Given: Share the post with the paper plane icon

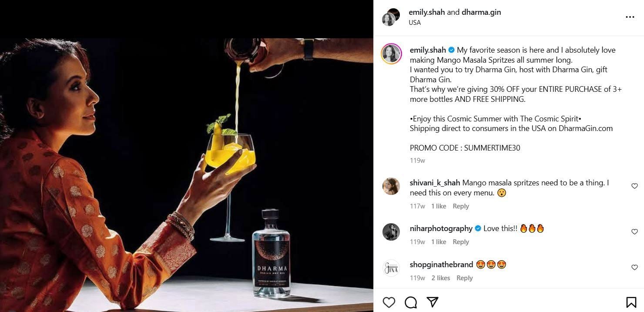Looking at the screenshot, I should pos(432,302).
